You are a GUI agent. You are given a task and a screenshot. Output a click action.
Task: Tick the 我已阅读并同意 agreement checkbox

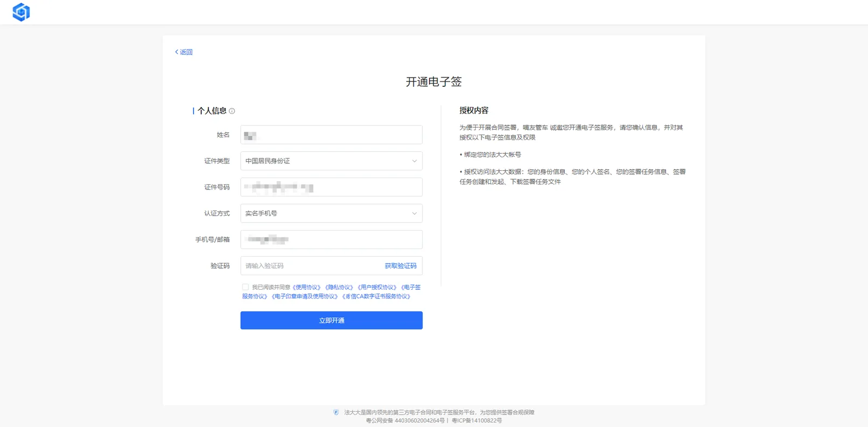(x=245, y=287)
